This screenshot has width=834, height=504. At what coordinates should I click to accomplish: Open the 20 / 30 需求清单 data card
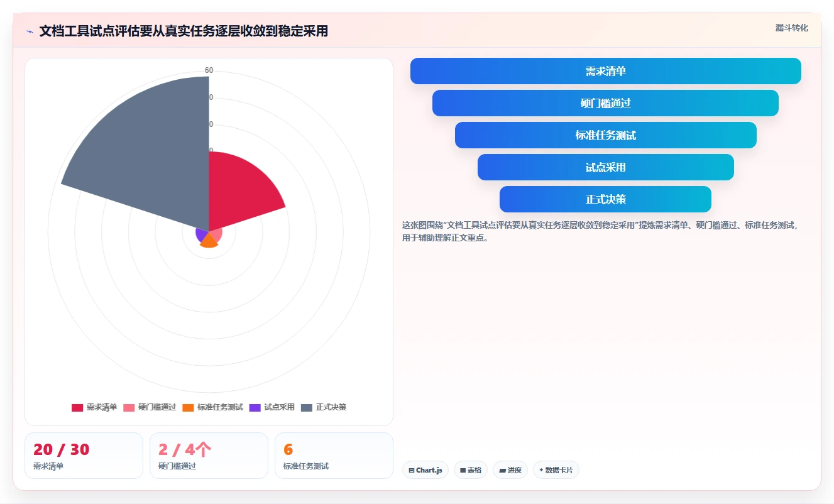tap(84, 456)
